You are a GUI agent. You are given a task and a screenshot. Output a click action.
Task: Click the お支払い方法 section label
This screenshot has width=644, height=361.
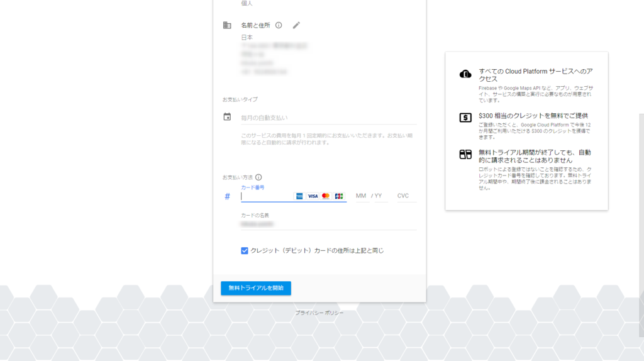click(x=238, y=177)
